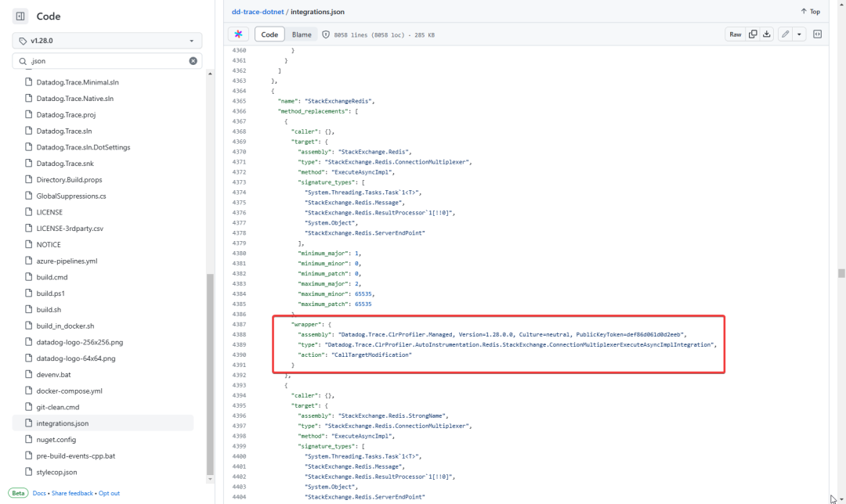
Task: Select line number 4365
Action: tap(239, 101)
